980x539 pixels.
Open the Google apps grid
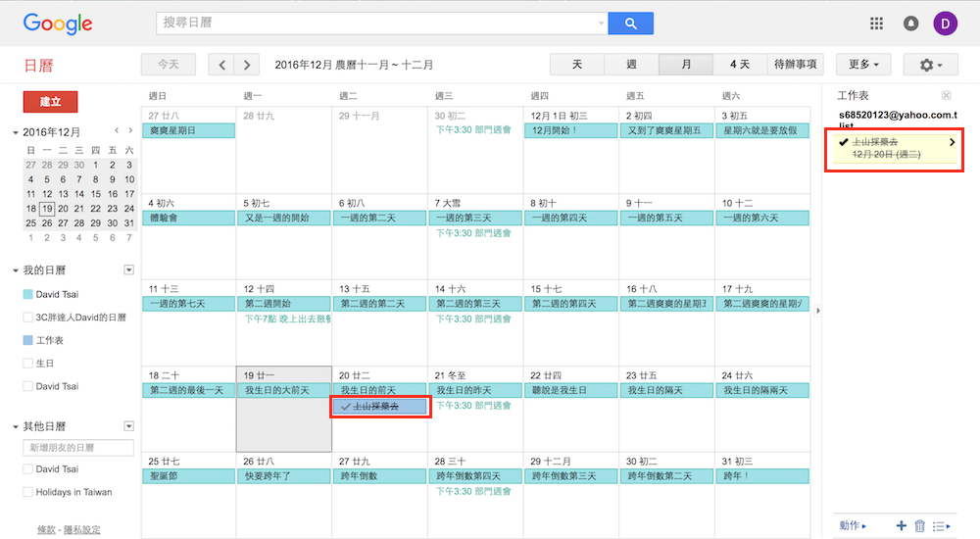[x=877, y=24]
